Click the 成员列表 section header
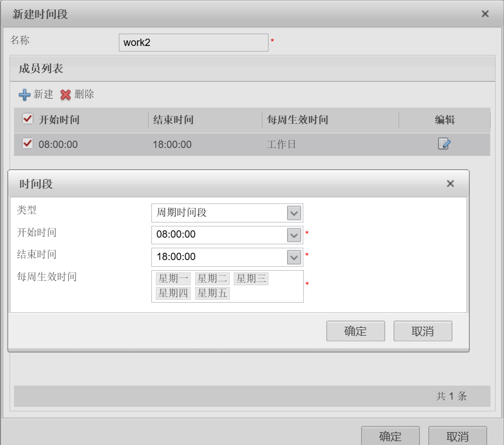 pos(41,68)
